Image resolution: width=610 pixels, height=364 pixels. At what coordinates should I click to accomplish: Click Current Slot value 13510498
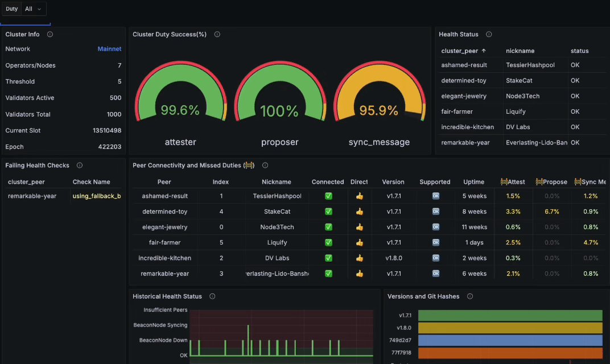[107, 131]
